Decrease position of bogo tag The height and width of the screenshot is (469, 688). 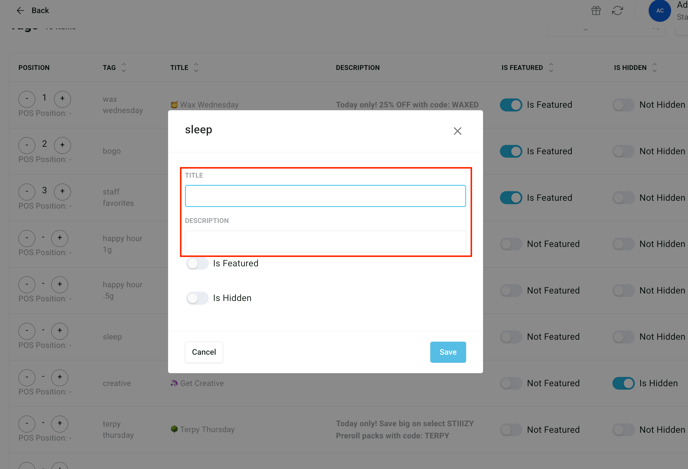pyautogui.click(x=27, y=145)
